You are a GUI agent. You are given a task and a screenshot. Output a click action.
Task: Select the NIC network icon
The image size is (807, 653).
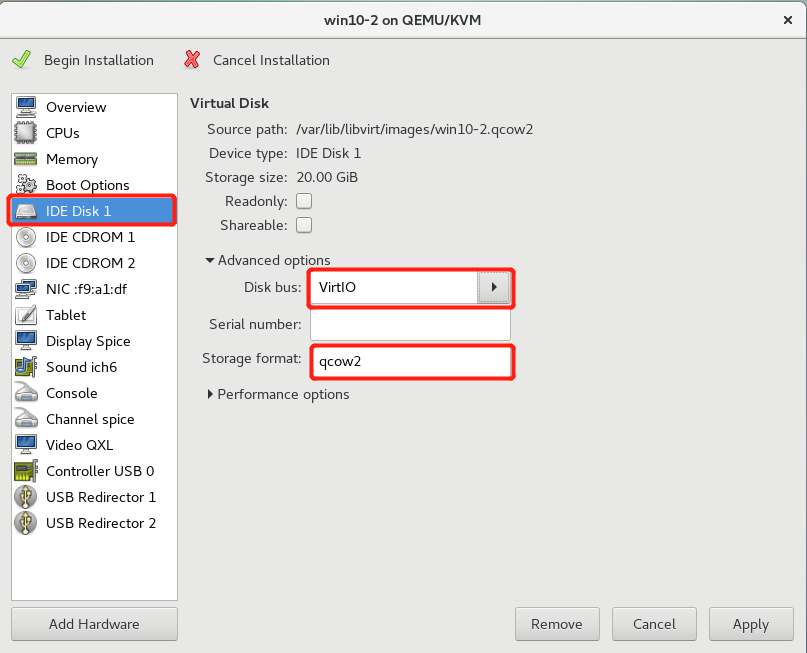click(26, 289)
